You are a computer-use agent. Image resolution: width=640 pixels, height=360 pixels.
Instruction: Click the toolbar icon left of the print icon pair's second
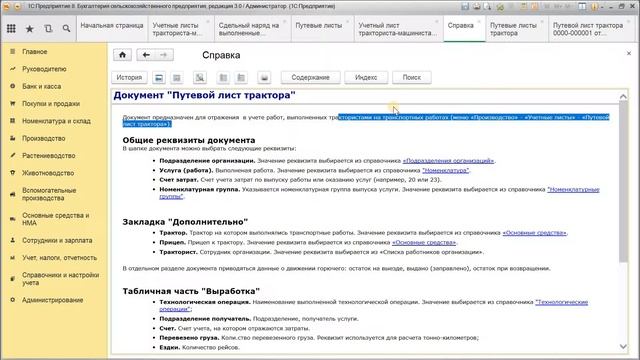223,78
